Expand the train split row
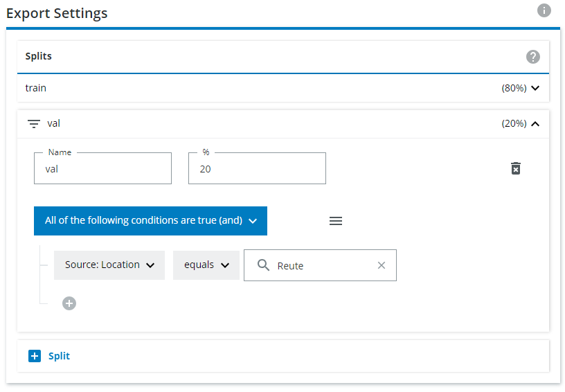 [535, 89]
